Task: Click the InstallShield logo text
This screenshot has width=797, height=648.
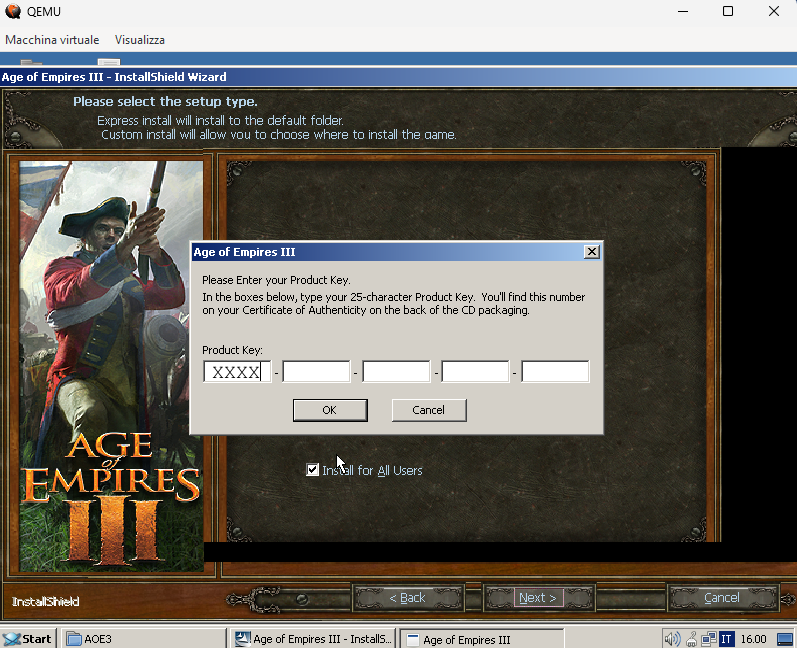Action: tap(45, 602)
